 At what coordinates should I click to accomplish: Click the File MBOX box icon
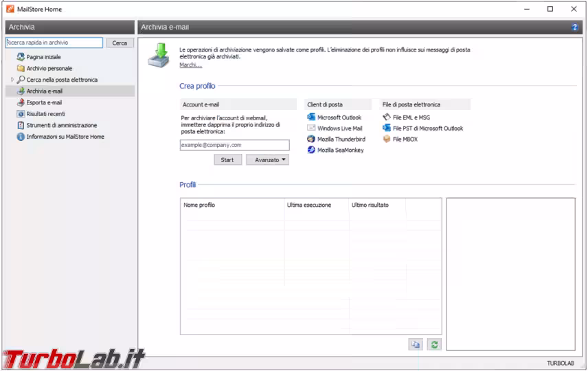click(387, 139)
